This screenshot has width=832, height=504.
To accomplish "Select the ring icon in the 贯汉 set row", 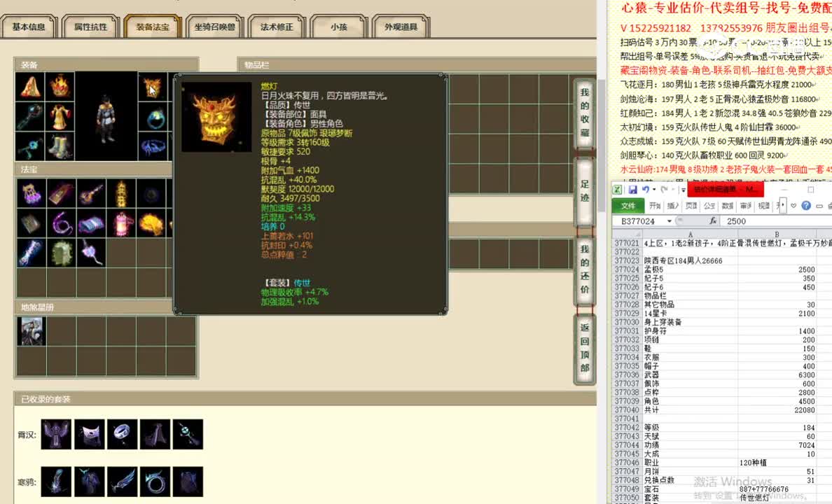I will tap(123, 434).
